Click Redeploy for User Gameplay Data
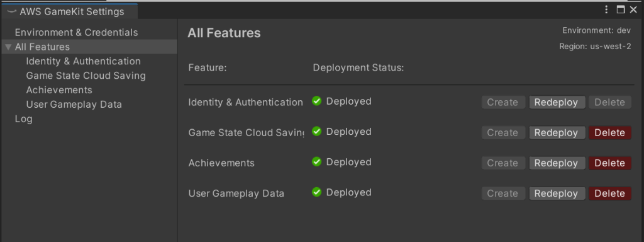The image size is (644, 242). pyautogui.click(x=557, y=194)
